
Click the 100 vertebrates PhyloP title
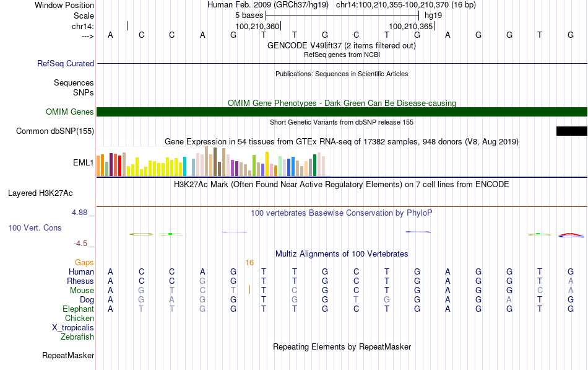coord(341,213)
